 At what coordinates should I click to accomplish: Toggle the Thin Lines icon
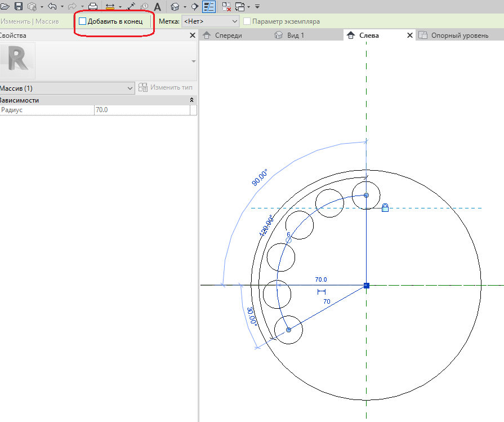[x=209, y=6]
